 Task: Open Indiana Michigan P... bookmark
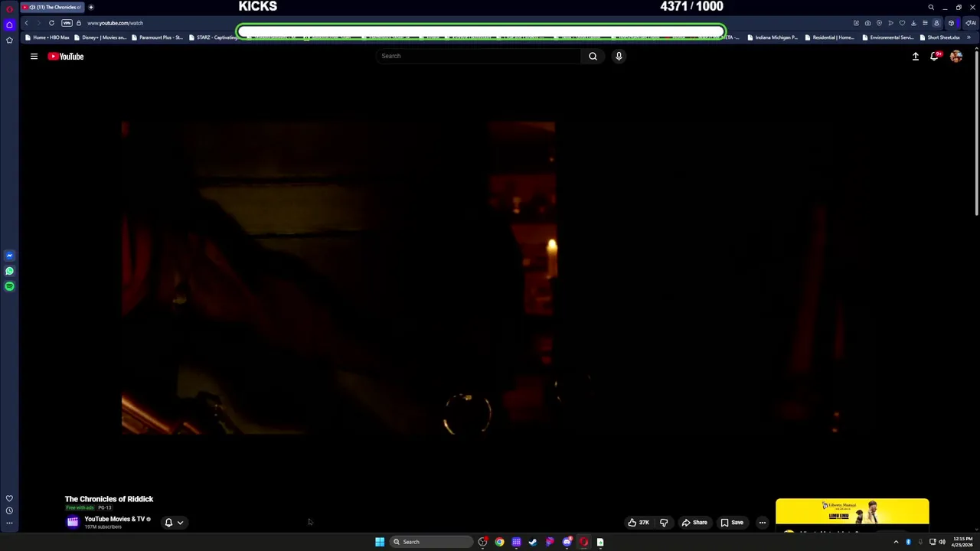pyautogui.click(x=773, y=37)
